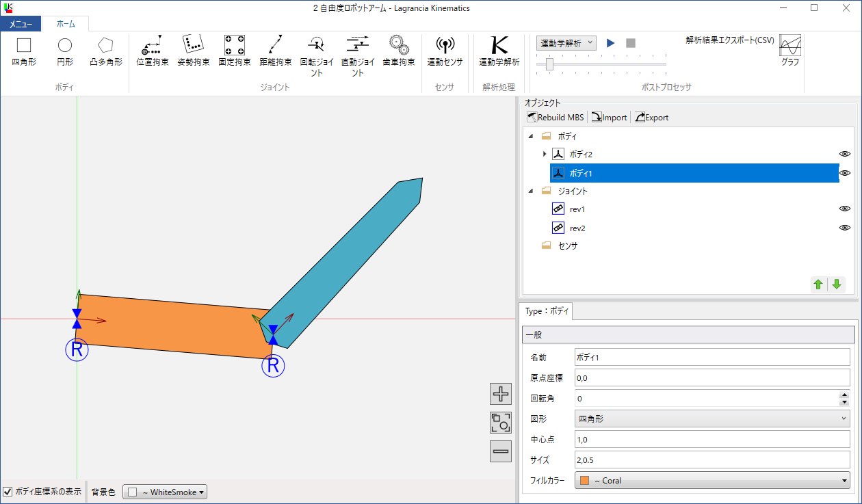This screenshot has height=504, width=862.
Task: Open the グラフ graph viewer
Action: 790,51
